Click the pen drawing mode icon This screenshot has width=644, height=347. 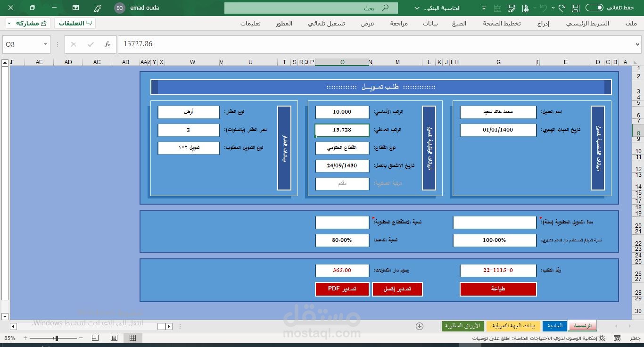coord(98,8)
